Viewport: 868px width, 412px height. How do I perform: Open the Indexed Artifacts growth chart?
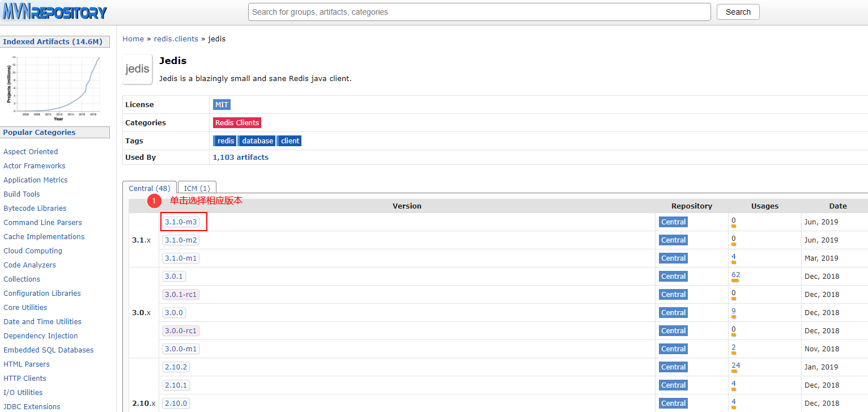click(x=54, y=85)
